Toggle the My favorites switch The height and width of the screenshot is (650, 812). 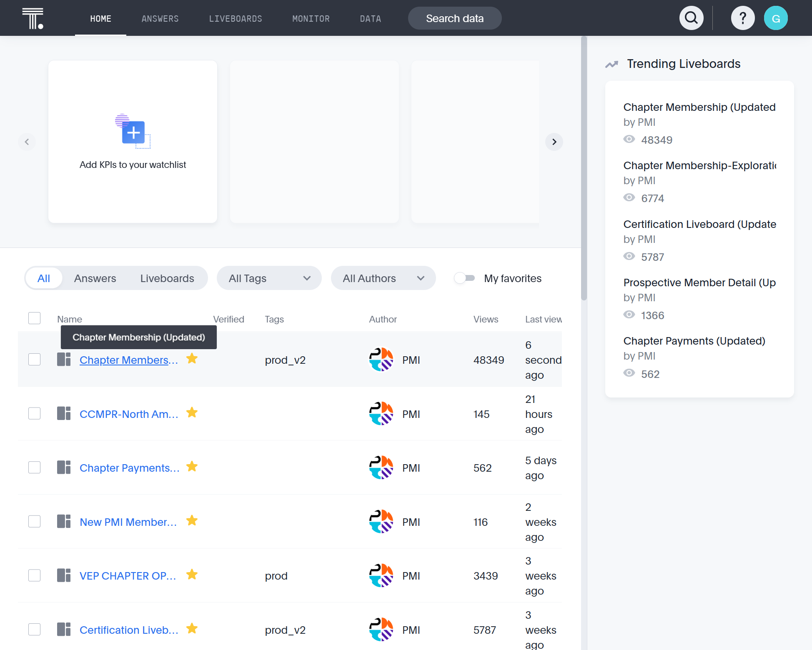[x=464, y=278]
